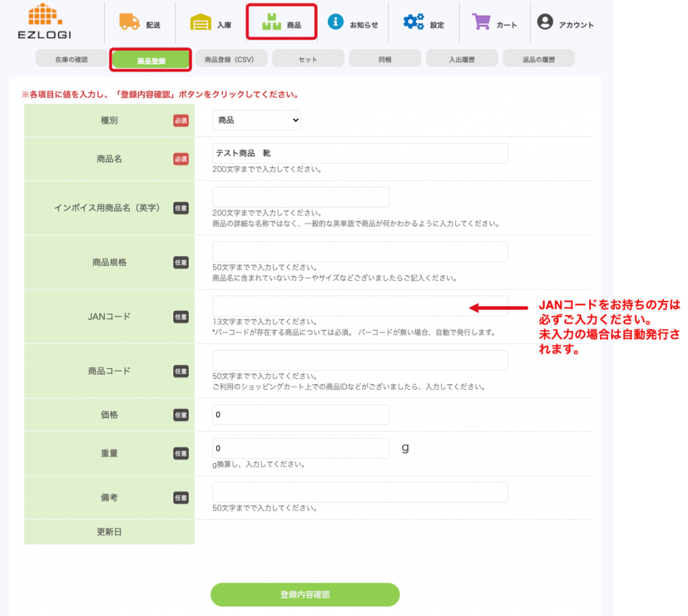Click the カート shopping cart icon
Image resolution: width=688 pixels, height=616 pixels.
[482, 21]
